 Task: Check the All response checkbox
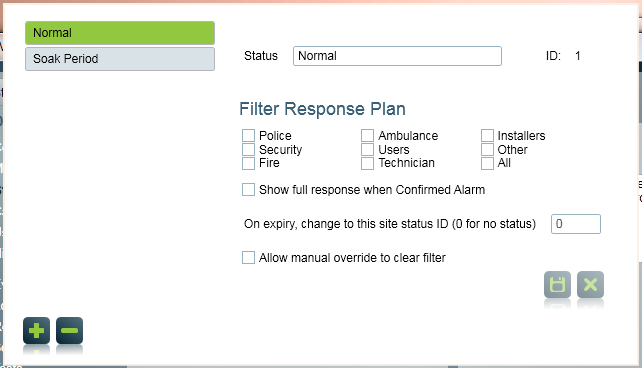[487, 163]
